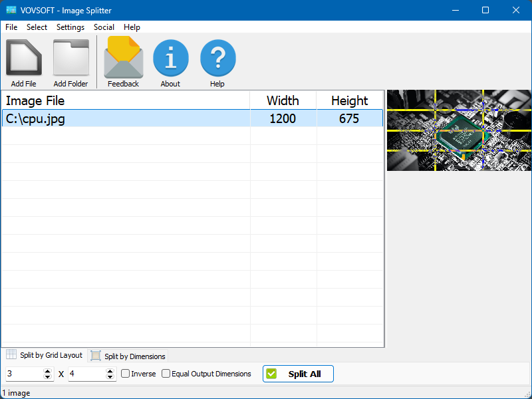Enable the Inverse checkbox
Image resolution: width=532 pixels, height=399 pixels.
click(x=125, y=374)
